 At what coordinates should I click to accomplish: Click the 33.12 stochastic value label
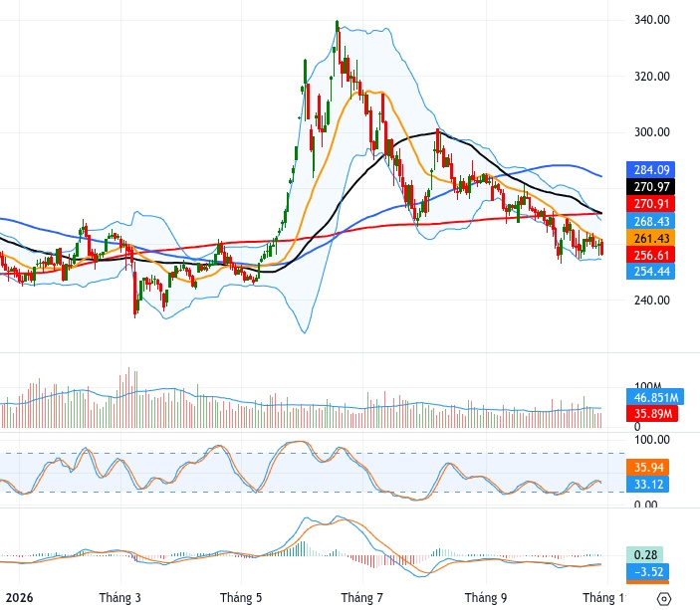(x=648, y=485)
